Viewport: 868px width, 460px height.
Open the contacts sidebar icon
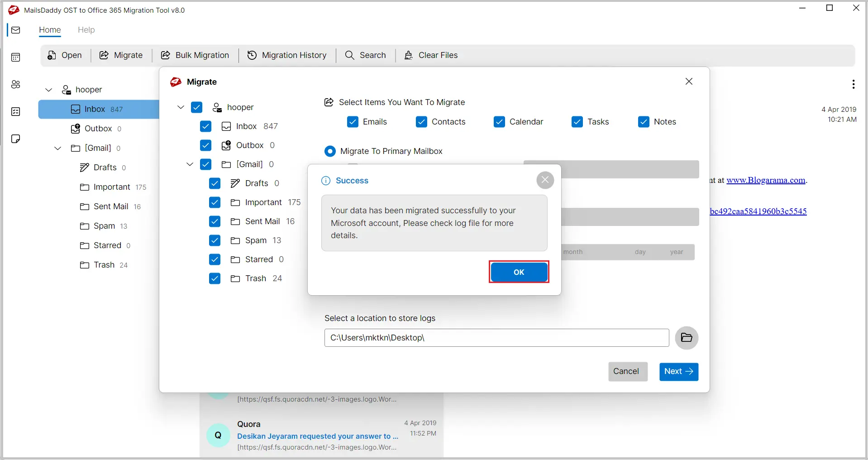pyautogui.click(x=16, y=85)
